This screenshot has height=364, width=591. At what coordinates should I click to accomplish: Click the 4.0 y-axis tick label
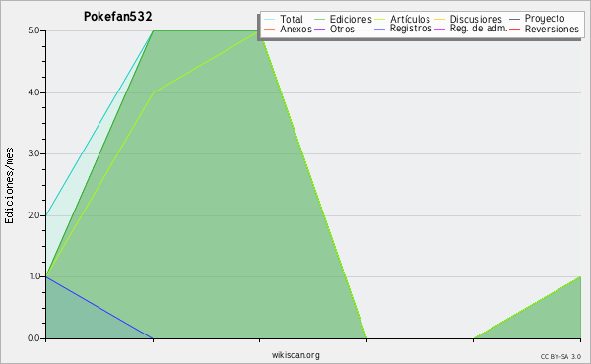pos(33,92)
